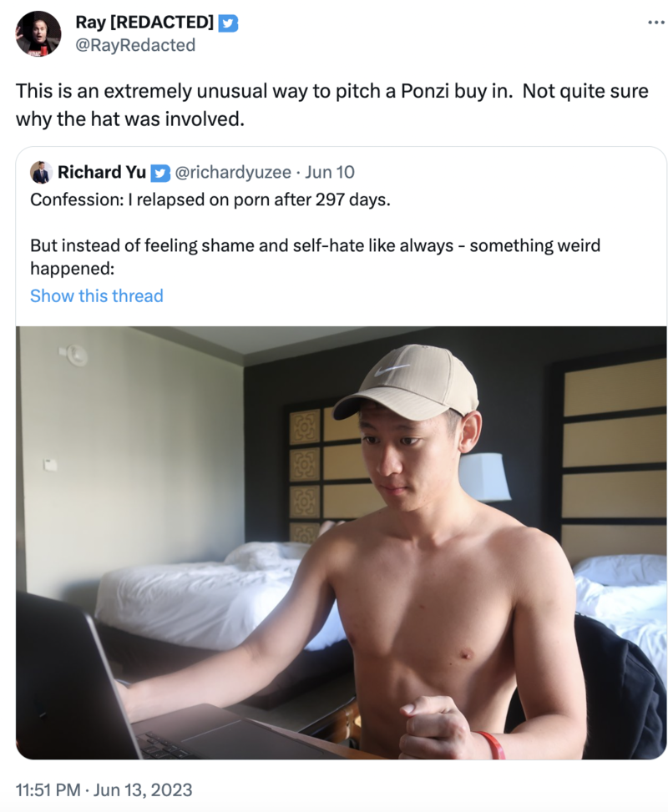Click the Jun 13, 2023 post date
This screenshot has height=812, width=668.
(145, 789)
